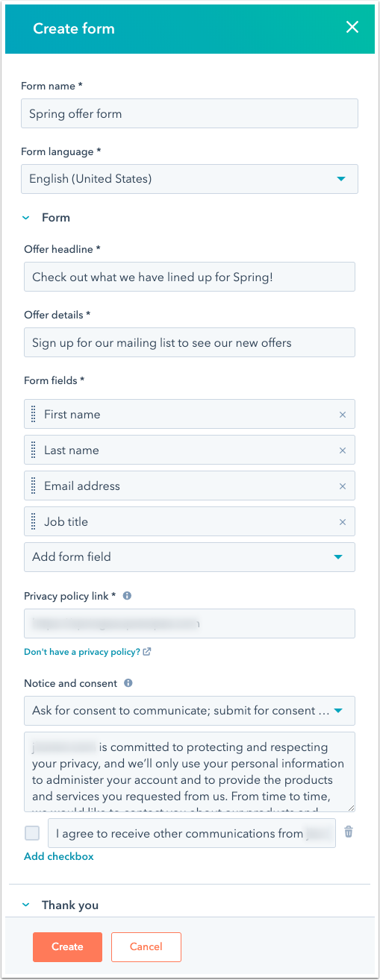
Task: Open the Add form field dropdown
Action: pyautogui.click(x=190, y=557)
